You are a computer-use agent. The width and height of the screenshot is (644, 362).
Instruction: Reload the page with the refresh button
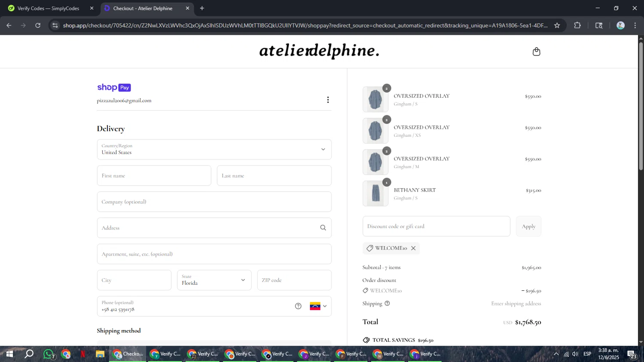(38, 25)
